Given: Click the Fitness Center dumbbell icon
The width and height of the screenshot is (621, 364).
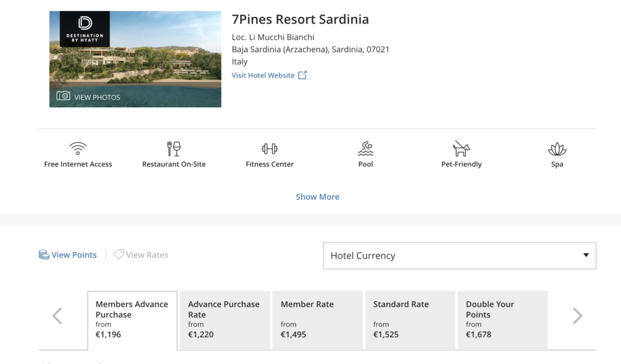Looking at the screenshot, I should tap(270, 149).
